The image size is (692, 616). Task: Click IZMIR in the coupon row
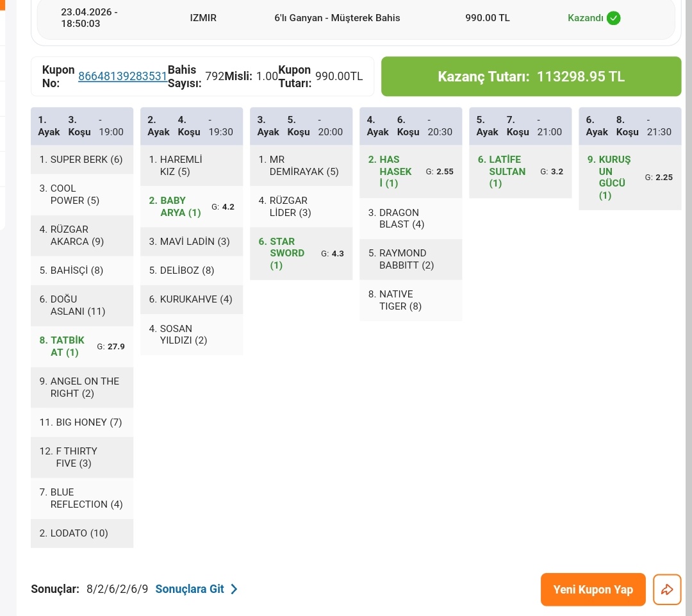click(x=203, y=18)
